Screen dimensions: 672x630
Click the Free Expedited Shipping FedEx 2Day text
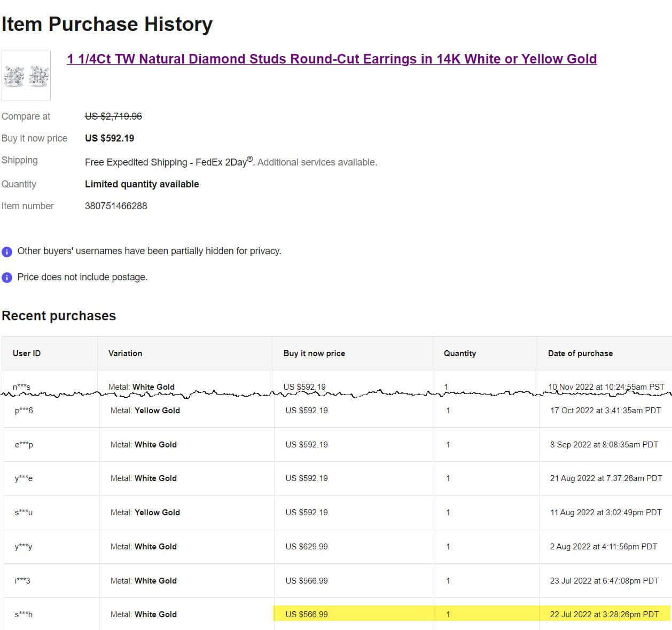point(169,162)
